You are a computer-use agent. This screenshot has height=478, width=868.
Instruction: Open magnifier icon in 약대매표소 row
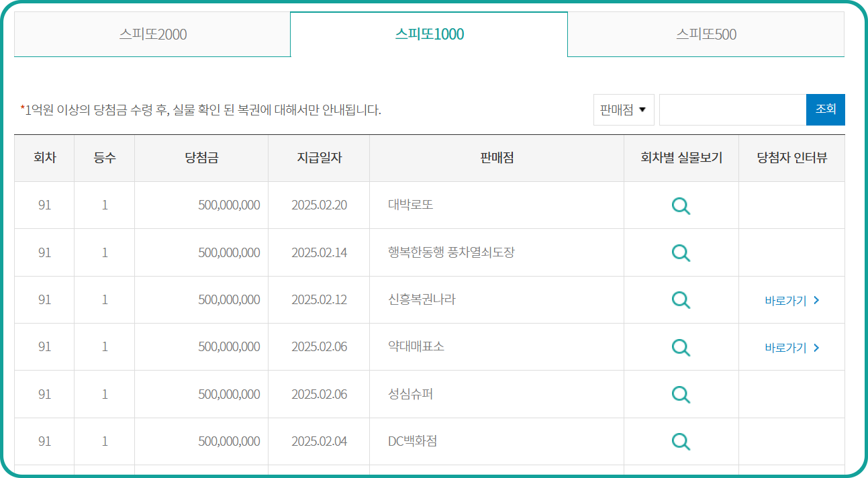(681, 347)
